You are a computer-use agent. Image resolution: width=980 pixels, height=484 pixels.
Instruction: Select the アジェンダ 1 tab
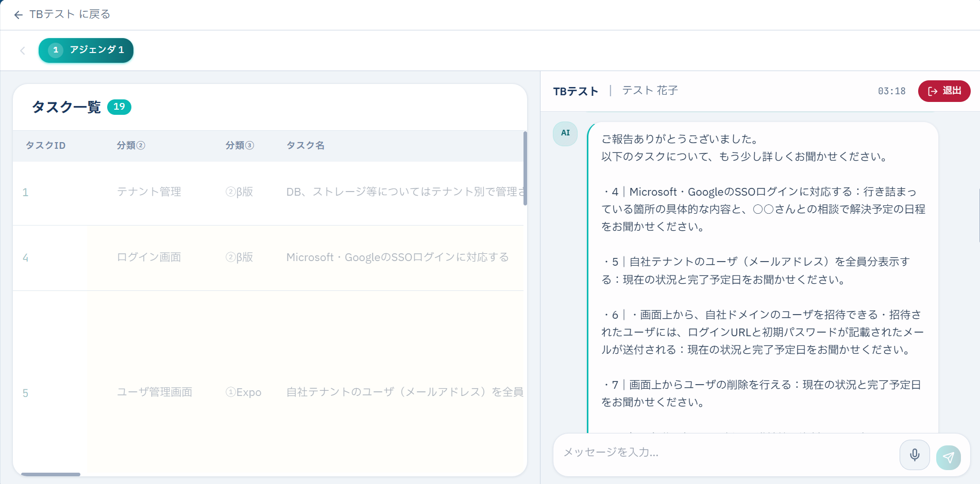coord(86,50)
